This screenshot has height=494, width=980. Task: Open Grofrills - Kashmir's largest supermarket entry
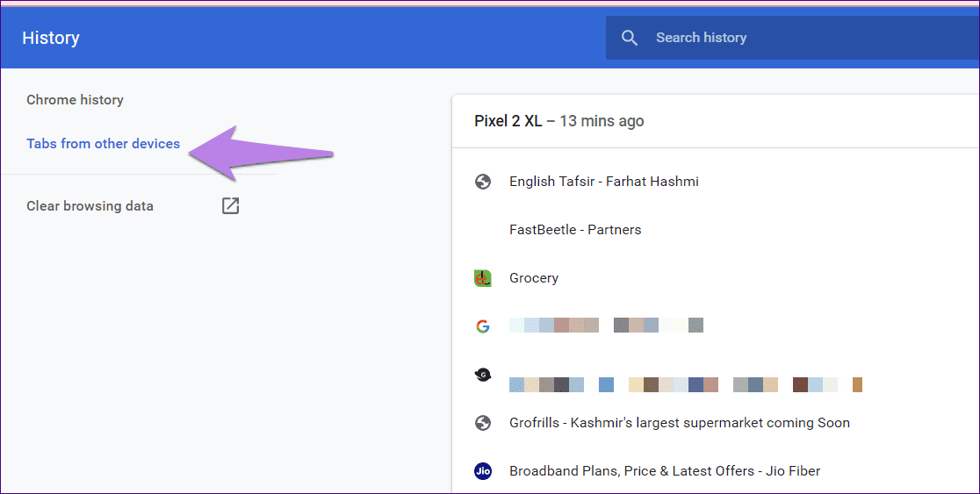(x=680, y=423)
